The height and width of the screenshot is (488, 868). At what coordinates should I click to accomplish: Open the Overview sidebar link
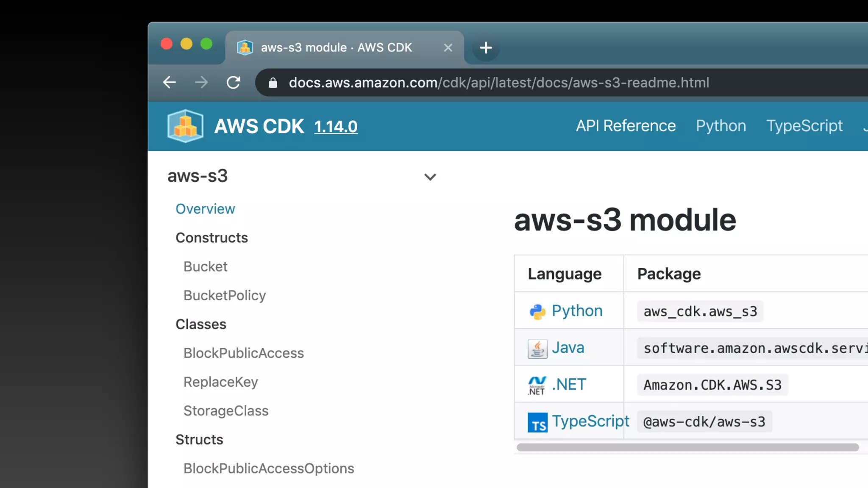(205, 209)
